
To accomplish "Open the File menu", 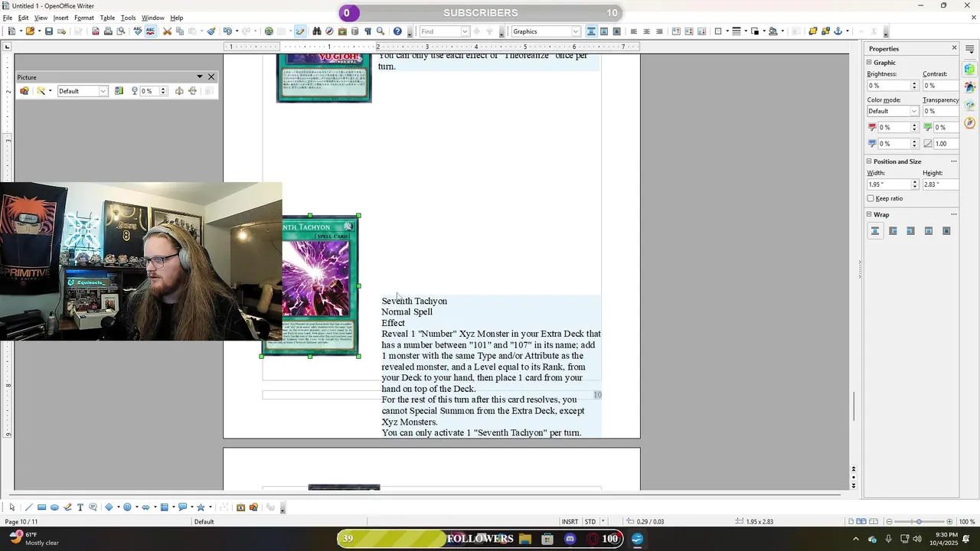I will coord(8,18).
